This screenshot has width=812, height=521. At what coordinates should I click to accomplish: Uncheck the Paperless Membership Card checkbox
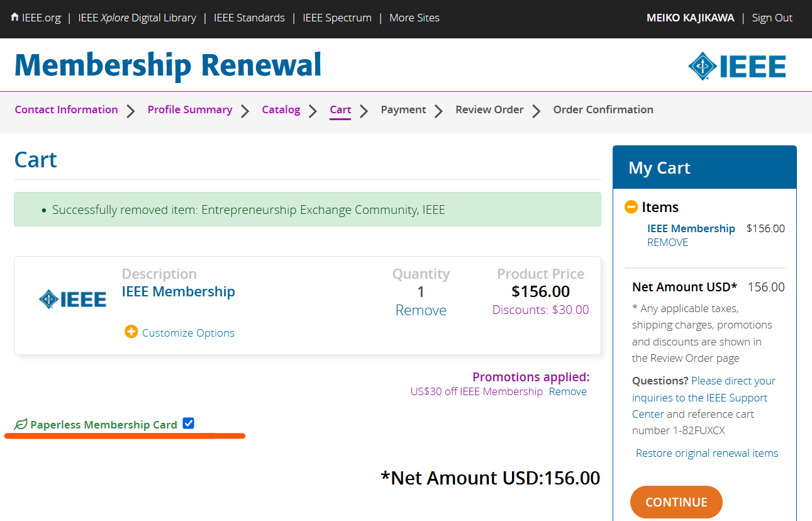(189, 423)
